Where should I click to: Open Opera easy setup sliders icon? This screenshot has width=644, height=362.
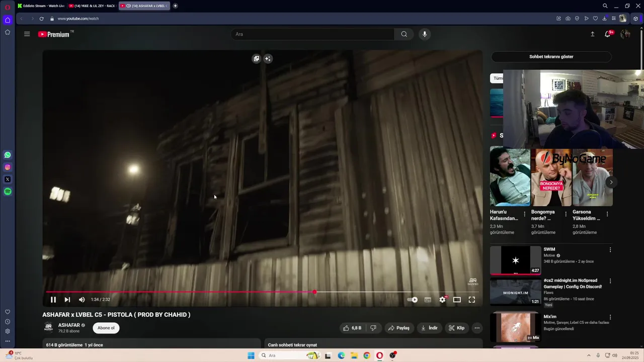point(613,19)
